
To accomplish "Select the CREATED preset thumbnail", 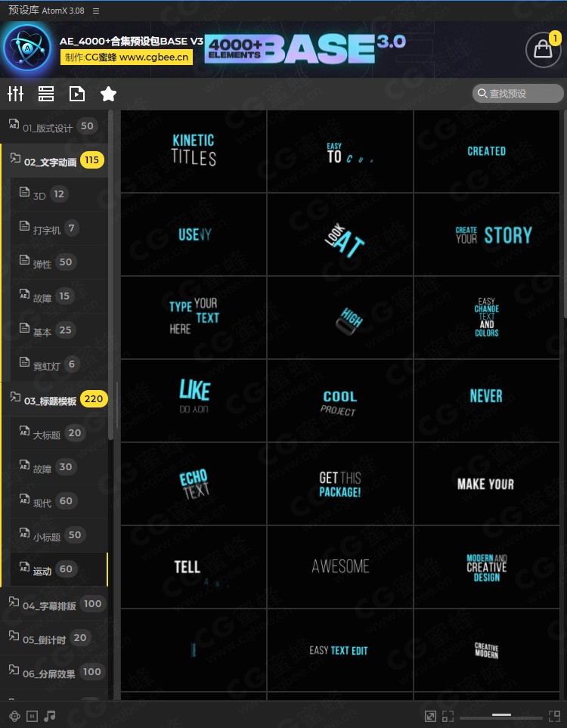I will tap(487, 151).
